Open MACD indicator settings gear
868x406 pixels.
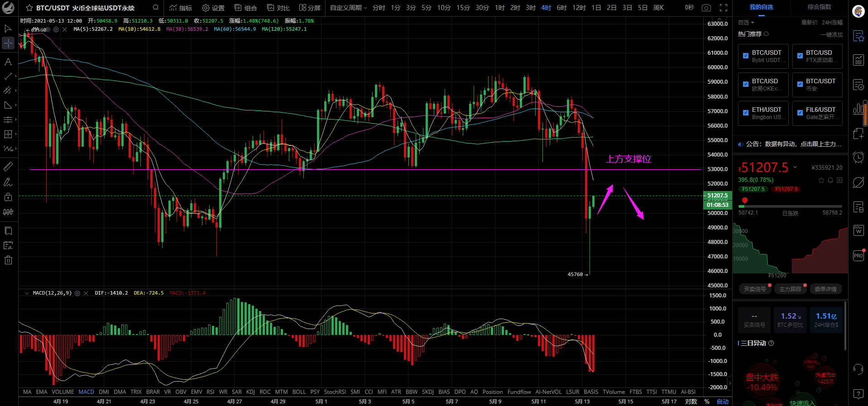click(77, 293)
